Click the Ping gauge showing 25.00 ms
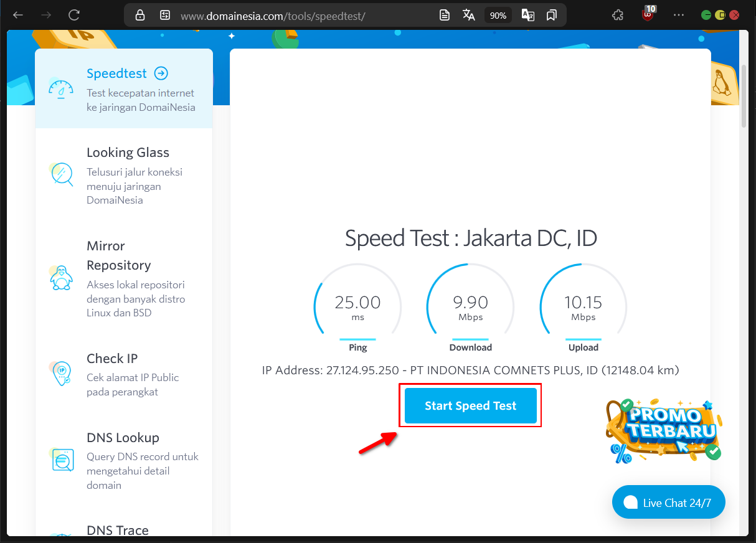The image size is (756, 543). (357, 307)
